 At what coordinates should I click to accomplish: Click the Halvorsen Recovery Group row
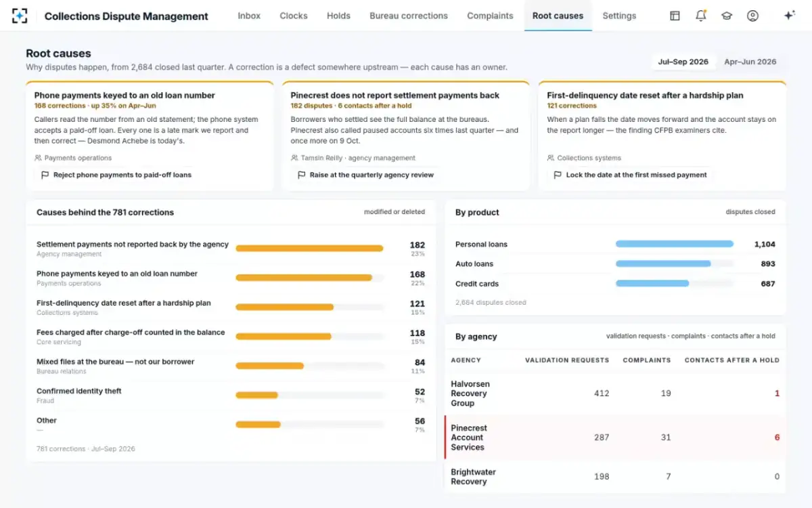(x=615, y=394)
